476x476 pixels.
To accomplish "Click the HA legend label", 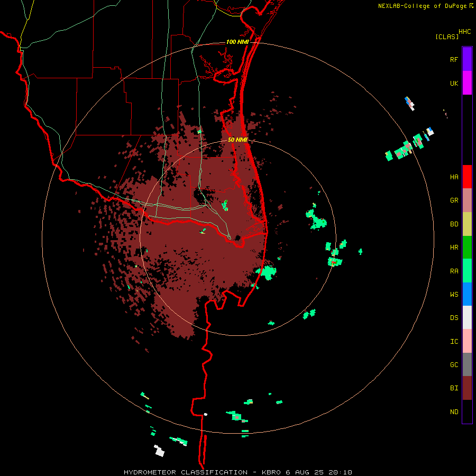I will point(454,177).
